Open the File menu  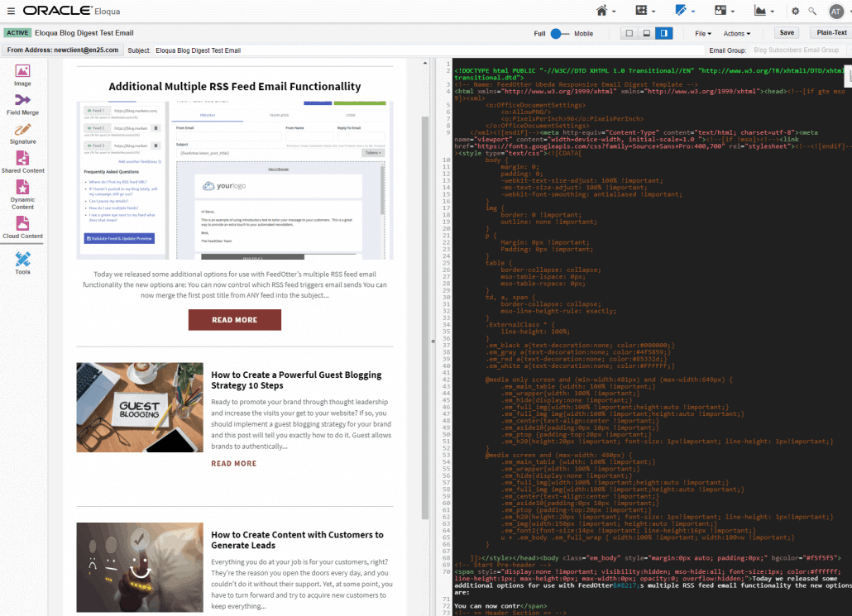point(703,34)
